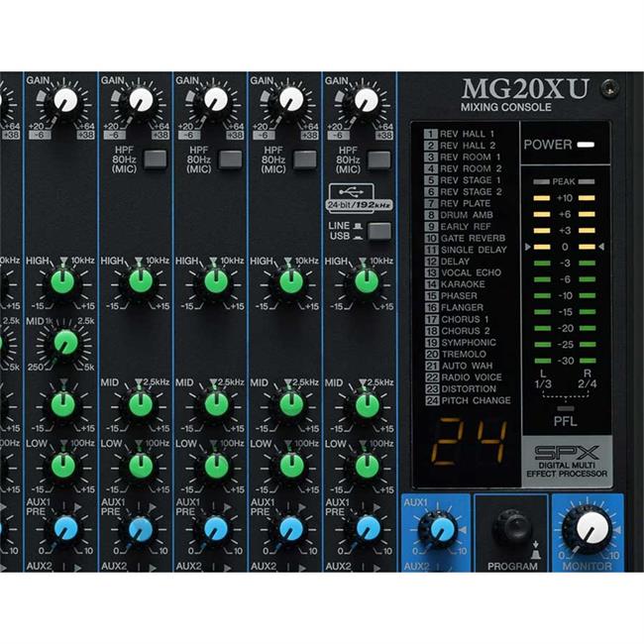Click AUX1 PRE knob on the USB channel
This screenshot has width=644, height=644.
click(368, 529)
